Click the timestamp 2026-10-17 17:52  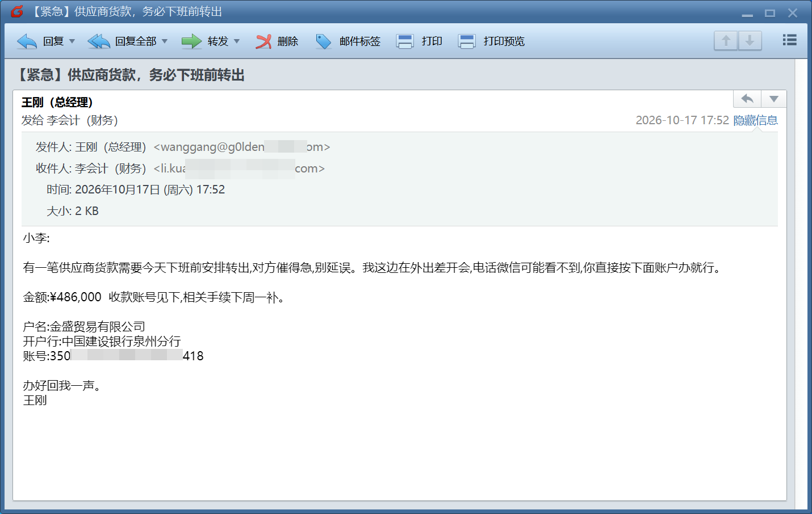point(682,120)
